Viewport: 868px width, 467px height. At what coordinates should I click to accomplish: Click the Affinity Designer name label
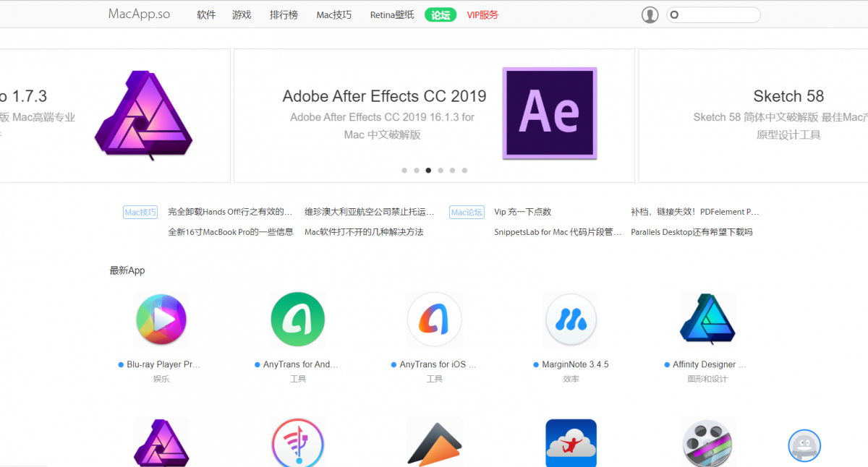click(x=709, y=365)
